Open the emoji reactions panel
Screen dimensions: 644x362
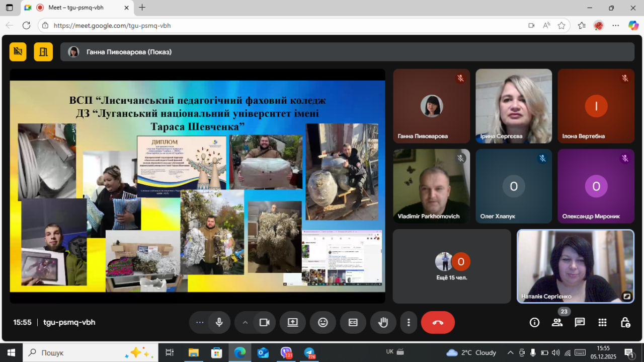(323, 322)
